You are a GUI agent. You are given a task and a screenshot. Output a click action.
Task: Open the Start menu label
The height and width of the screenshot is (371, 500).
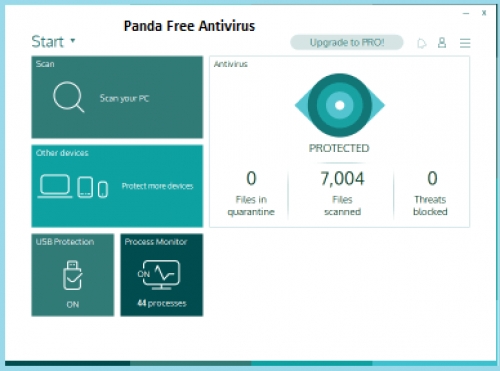click(x=47, y=42)
